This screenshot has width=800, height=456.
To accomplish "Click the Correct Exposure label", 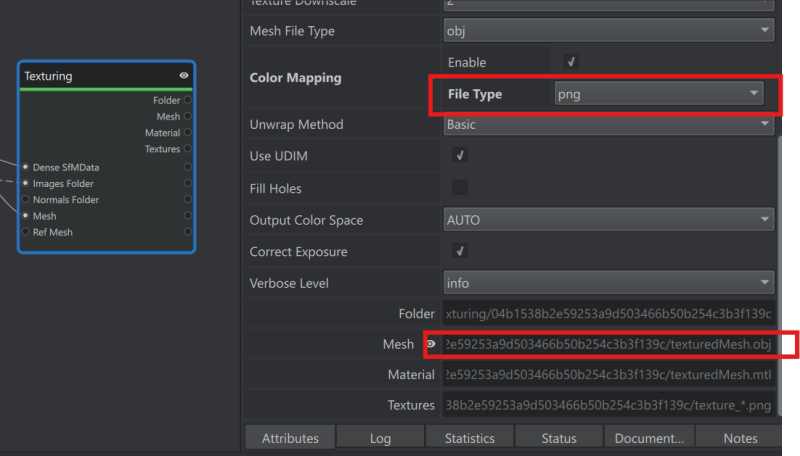I will click(298, 251).
